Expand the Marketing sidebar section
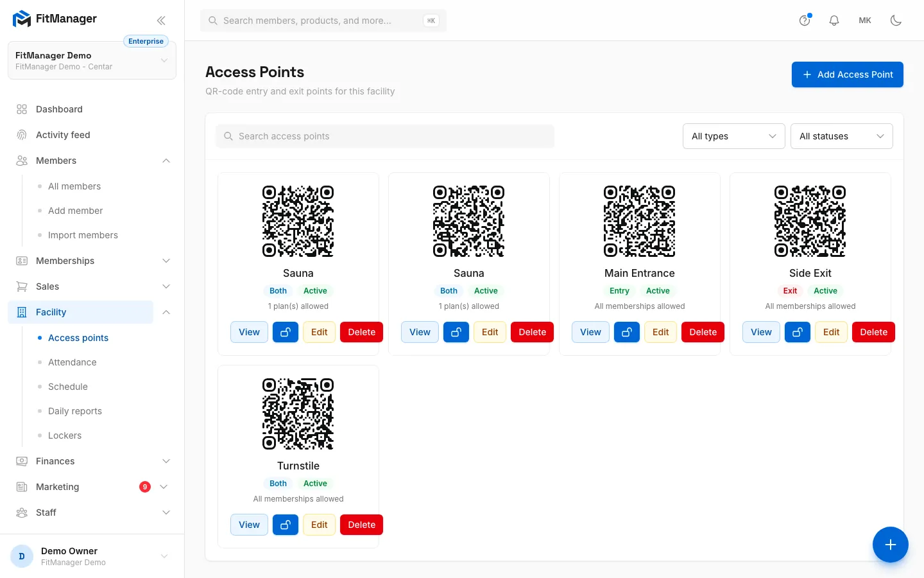 [92, 487]
